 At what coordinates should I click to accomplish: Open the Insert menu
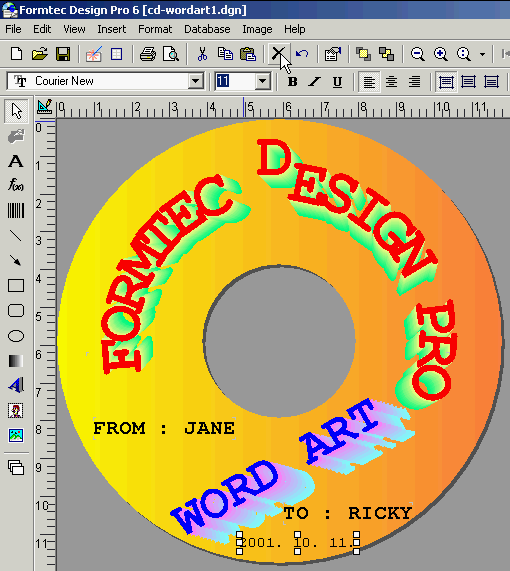[111, 29]
